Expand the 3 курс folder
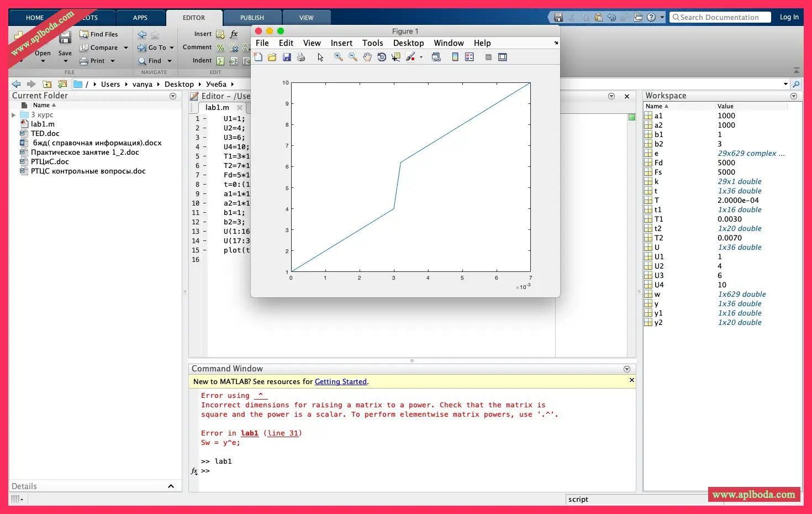This screenshot has width=812, height=514. pyautogui.click(x=14, y=115)
